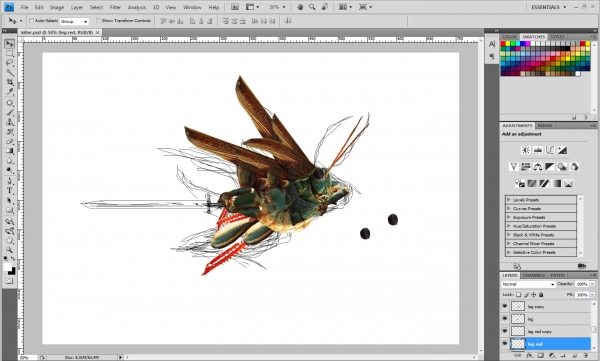This screenshot has height=361, width=600.
Task: Toggle lock position in Layers panel
Action: [x=533, y=295]
